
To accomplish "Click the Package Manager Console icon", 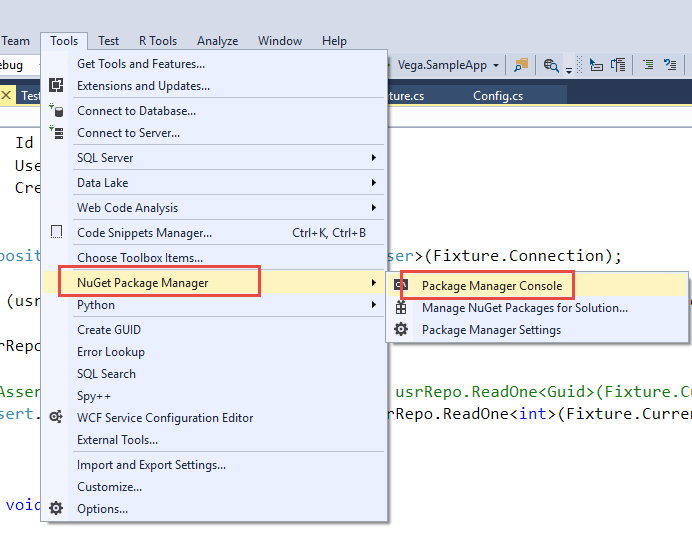I will (x=402, y=286).
